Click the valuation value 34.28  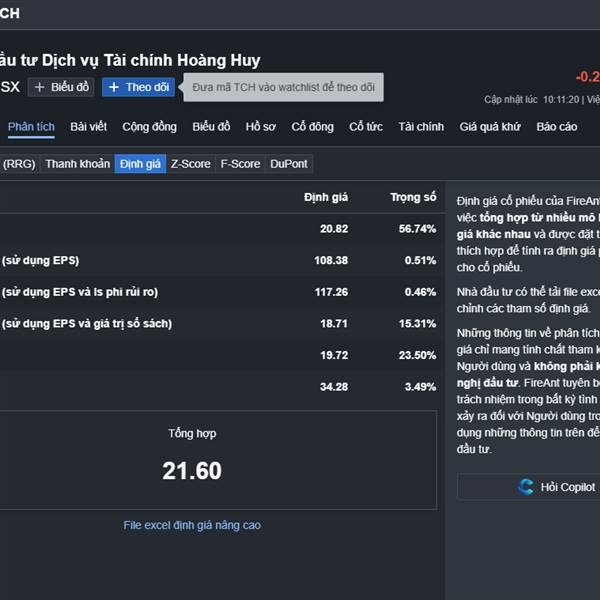click(x=334, y=387)
